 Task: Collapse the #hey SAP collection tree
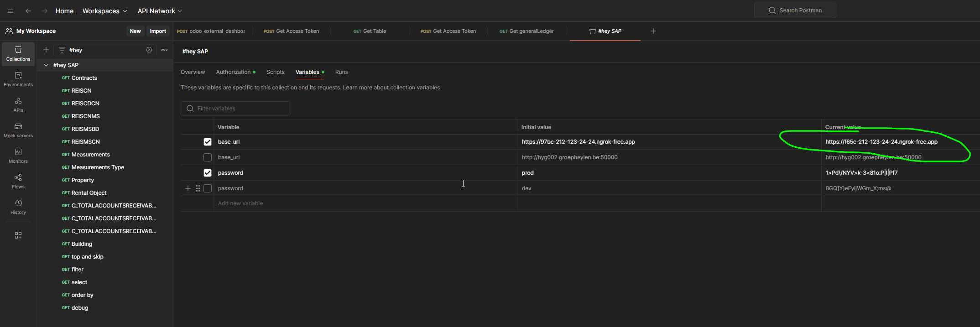click(46, 65)
